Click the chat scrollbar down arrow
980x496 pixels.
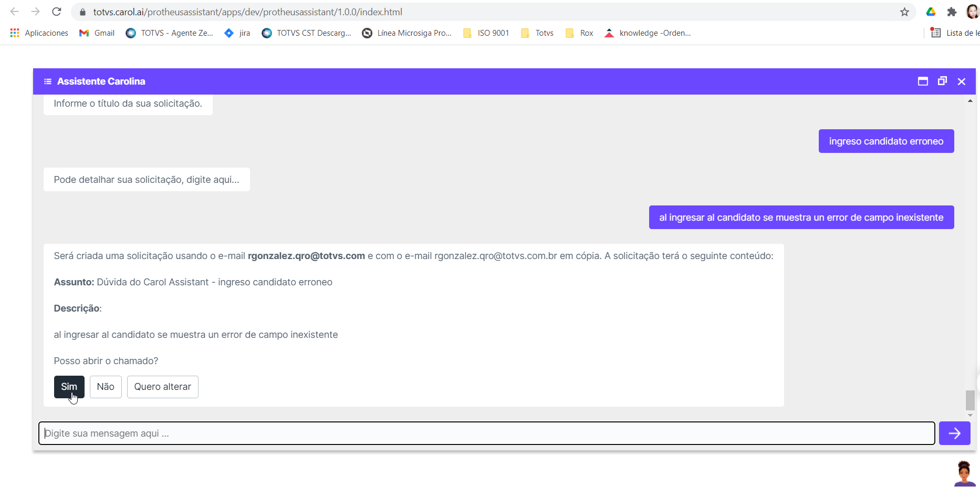pos(970,415)
